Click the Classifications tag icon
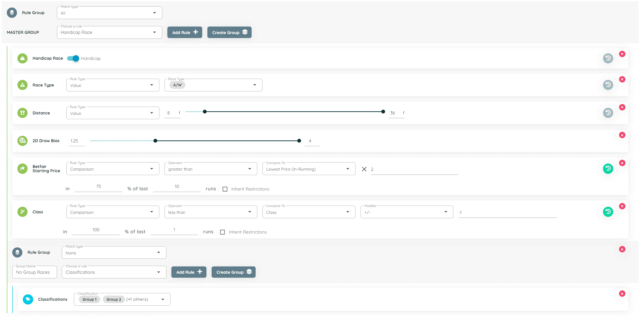 tap(28, 299)
